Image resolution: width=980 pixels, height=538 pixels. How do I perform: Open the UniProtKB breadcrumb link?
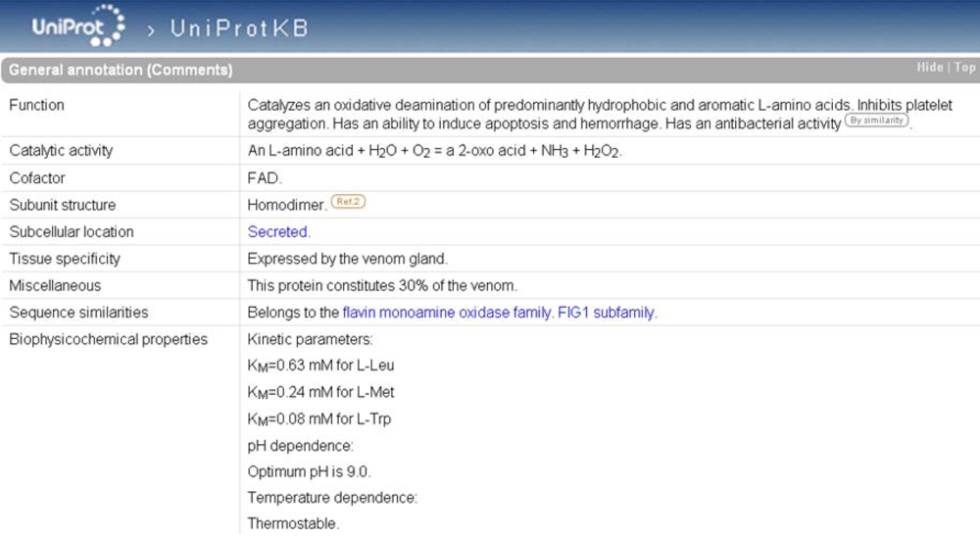coord(239,28)
